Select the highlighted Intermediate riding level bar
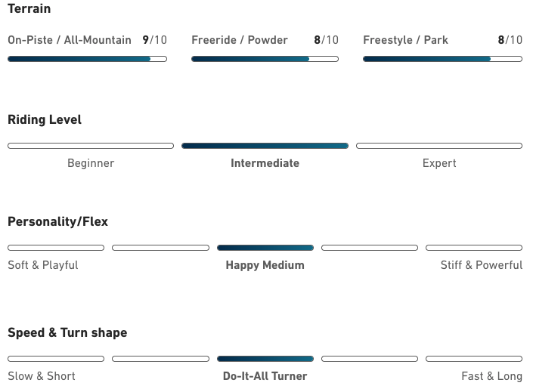Viewport: 533px width, 392px height. coord(265,146)
